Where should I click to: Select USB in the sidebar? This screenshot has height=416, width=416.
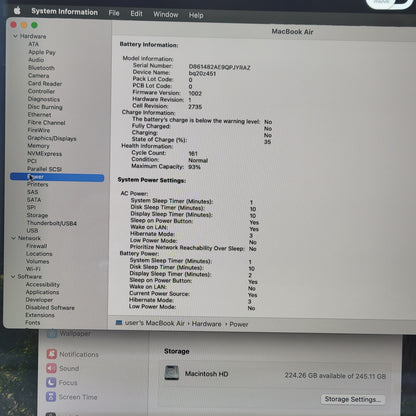pos(32,231)
